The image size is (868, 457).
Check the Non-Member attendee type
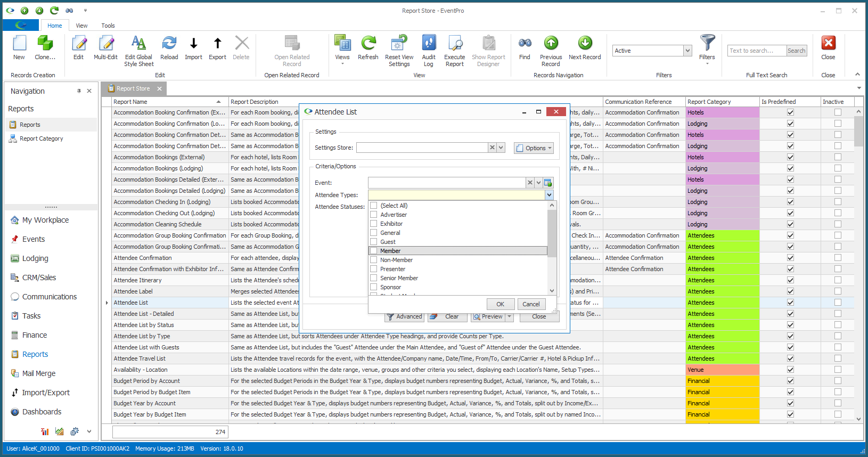pos(374,260)
